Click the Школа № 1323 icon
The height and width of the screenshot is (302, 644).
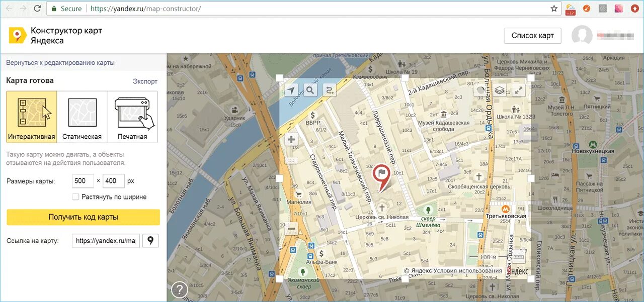[515, 109]
